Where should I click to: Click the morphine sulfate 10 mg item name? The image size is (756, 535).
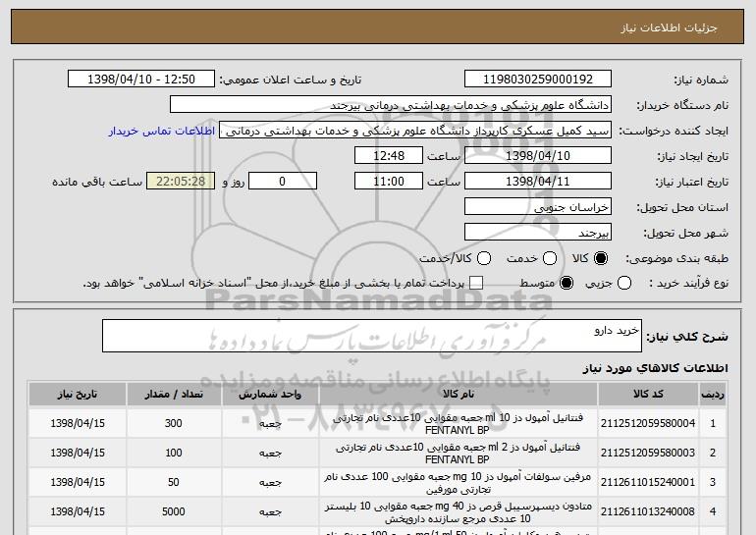(459, 482)
